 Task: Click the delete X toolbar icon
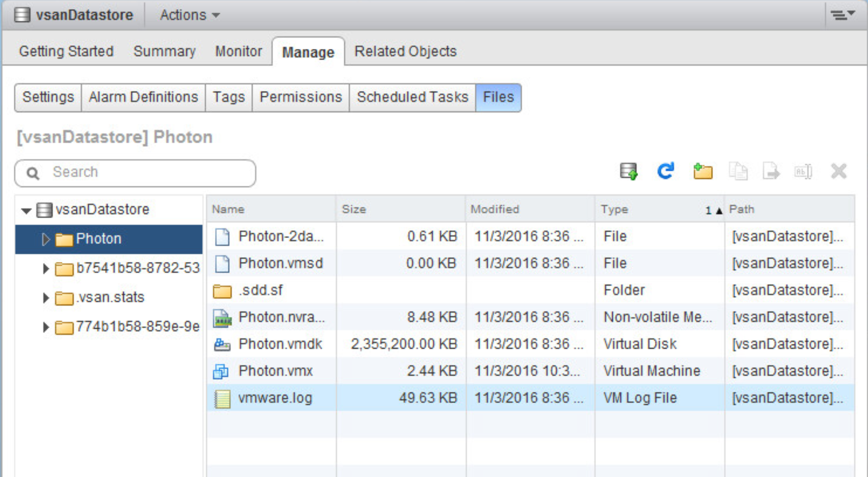[x=838, y=171]
